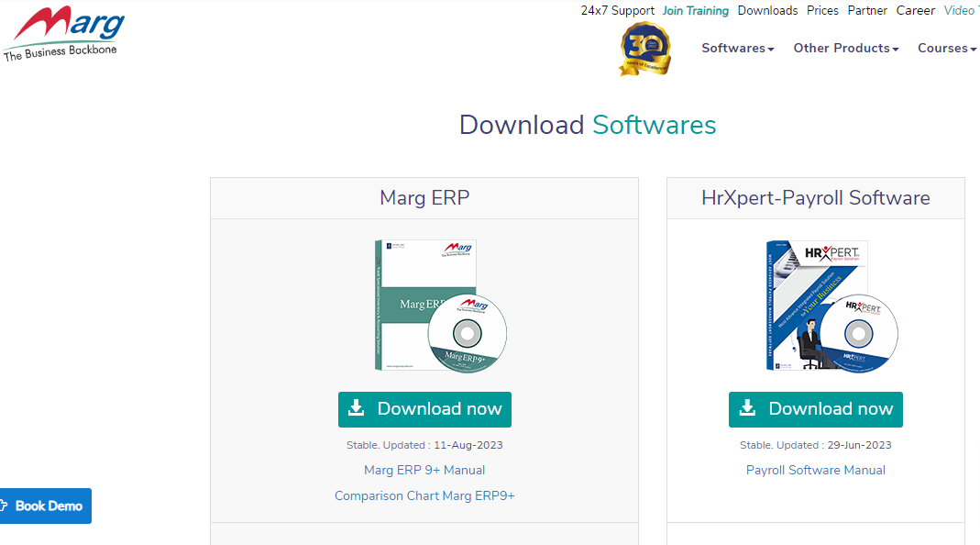
Task: Open the Partner page
Action: tap(867, 11)
